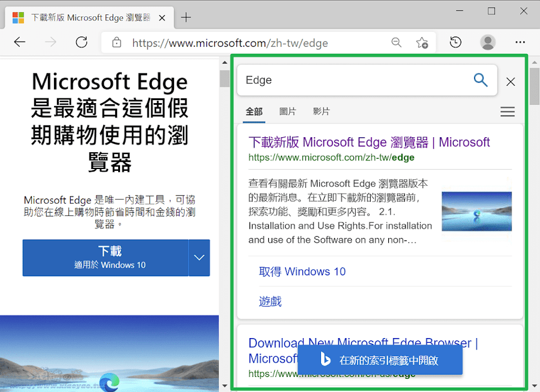
Task: Open result 下載新版 Microsoft Edge 瀏覽器 link
Action: (x=369, y=142)
